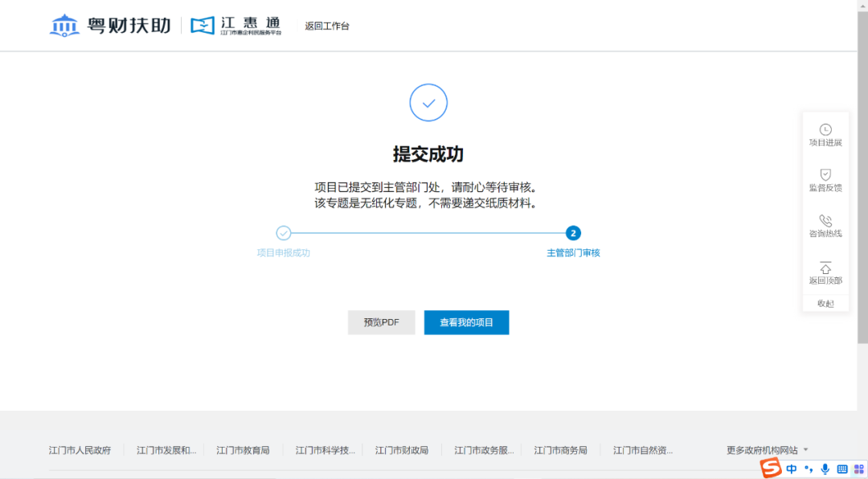Click the 粤财扶助 logo
The width and height of the screenshot is (868, 479).
pyautogui.click(x=110, y=26)
